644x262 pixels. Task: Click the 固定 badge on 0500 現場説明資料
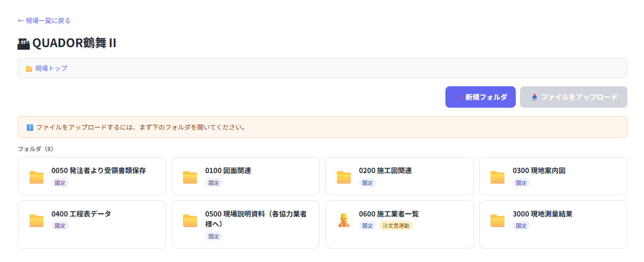click(x=214, y=236)
